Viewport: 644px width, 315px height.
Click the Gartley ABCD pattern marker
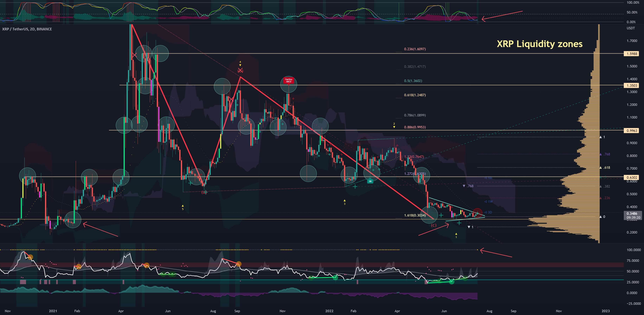click(288, 80)
